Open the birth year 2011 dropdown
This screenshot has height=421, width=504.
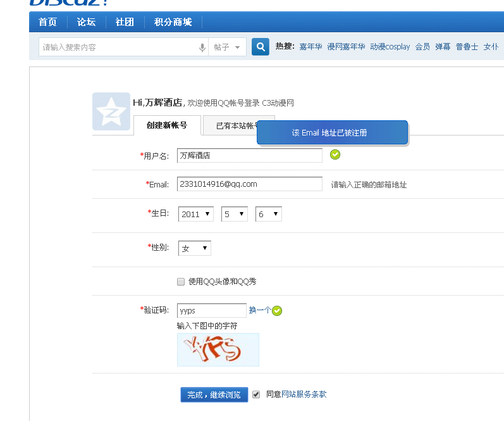tap(196, 214)
